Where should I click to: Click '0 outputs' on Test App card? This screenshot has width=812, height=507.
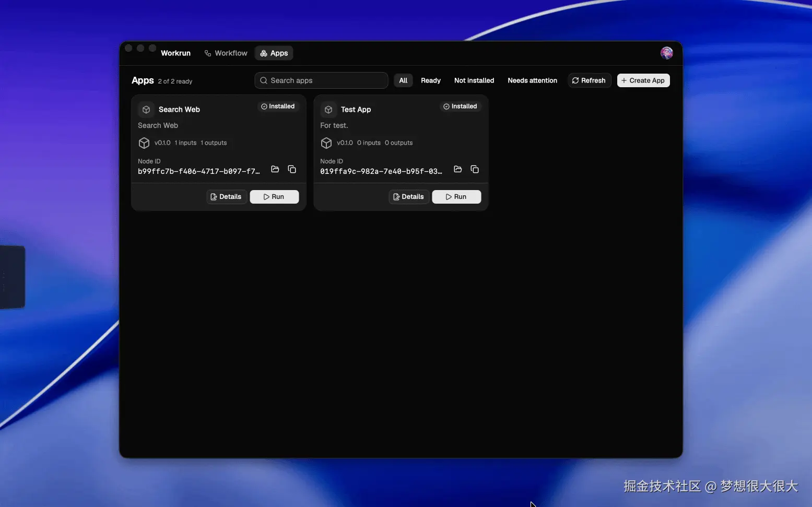coord(398,143)
